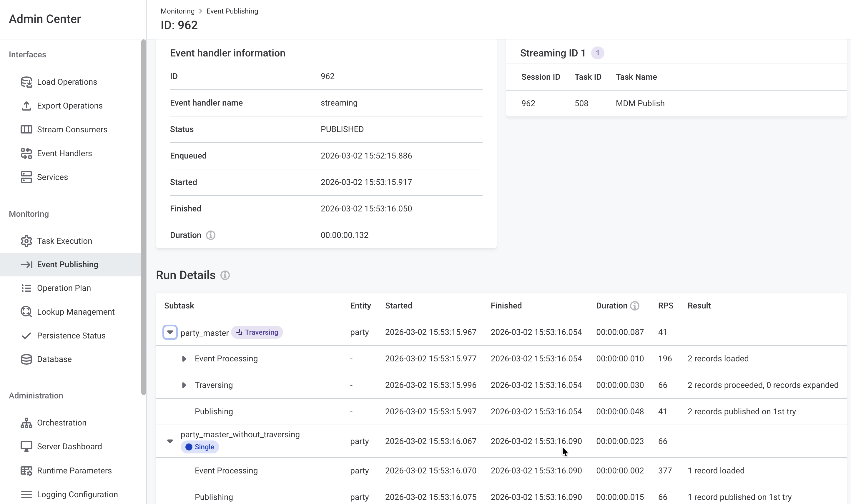
Task: Click the Event Publishing breadcrumb link
Action: coord(232,11)
